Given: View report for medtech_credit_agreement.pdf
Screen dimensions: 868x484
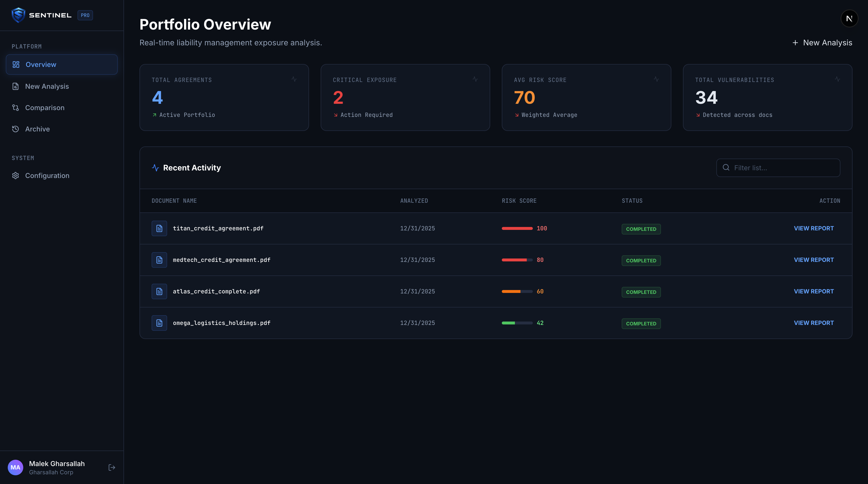Looking at the screenshot, I should tap(814, 260).
